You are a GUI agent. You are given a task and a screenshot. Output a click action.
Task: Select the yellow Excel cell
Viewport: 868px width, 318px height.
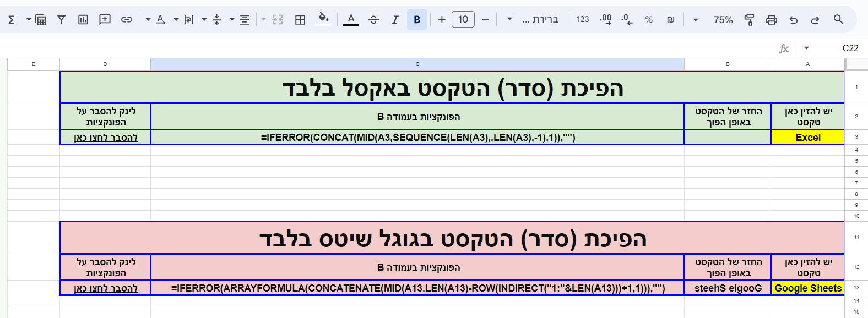(x=807, y=137)
